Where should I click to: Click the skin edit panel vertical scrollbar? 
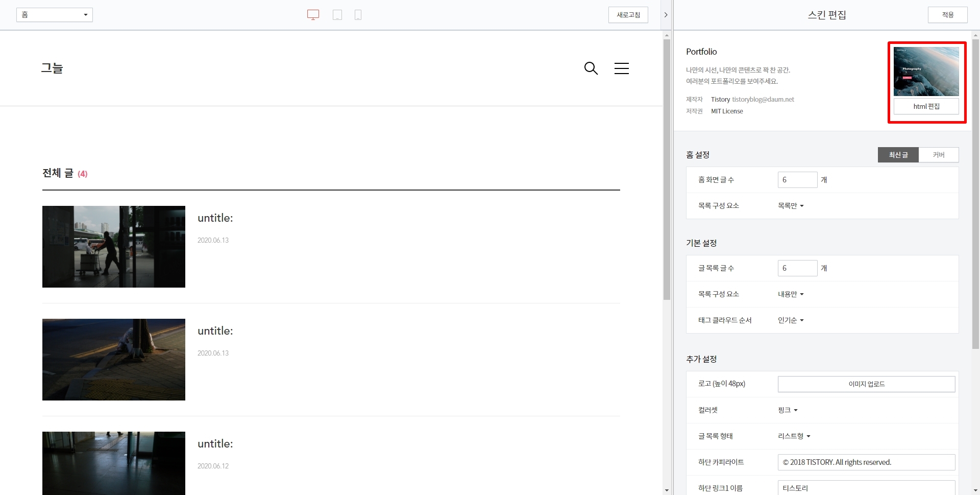coord(975,194)
